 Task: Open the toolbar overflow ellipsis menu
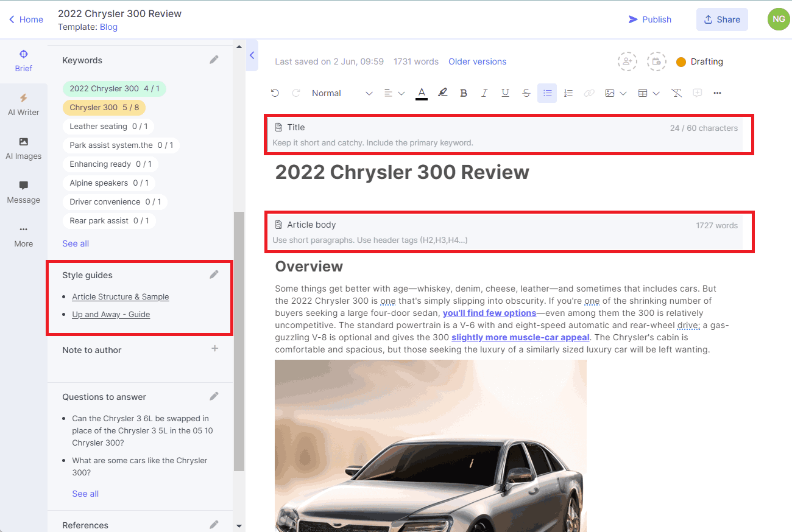(x=717, y=93)
